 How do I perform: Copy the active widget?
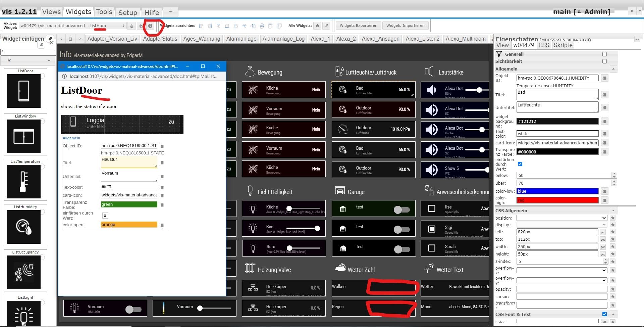pos(141,26)
